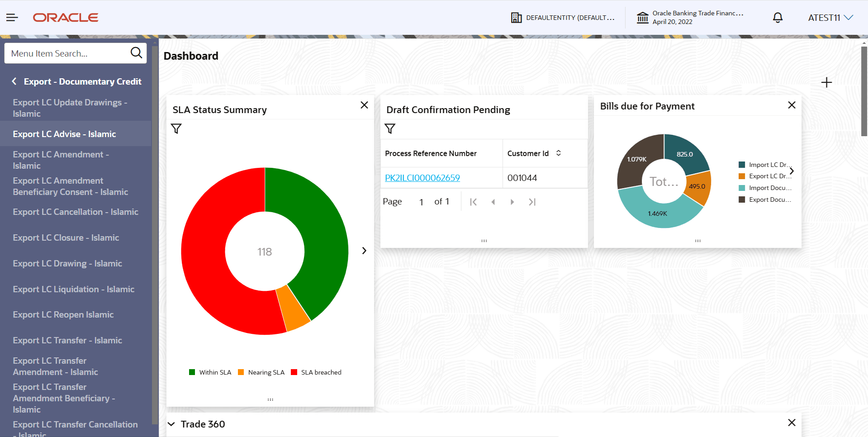Open Export LC Transfer Amendment Beneficiary - Islamic

[x=76, y=398]
